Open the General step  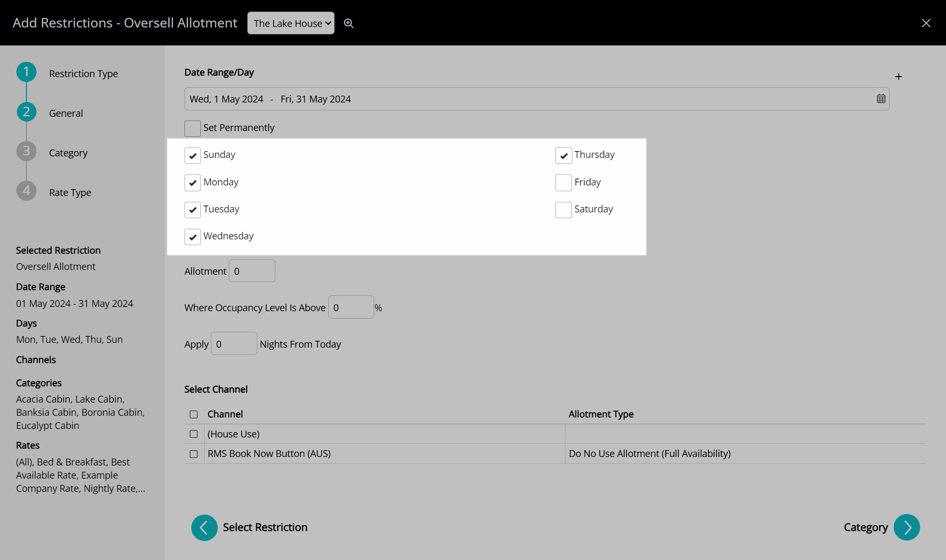click(66, 113)
